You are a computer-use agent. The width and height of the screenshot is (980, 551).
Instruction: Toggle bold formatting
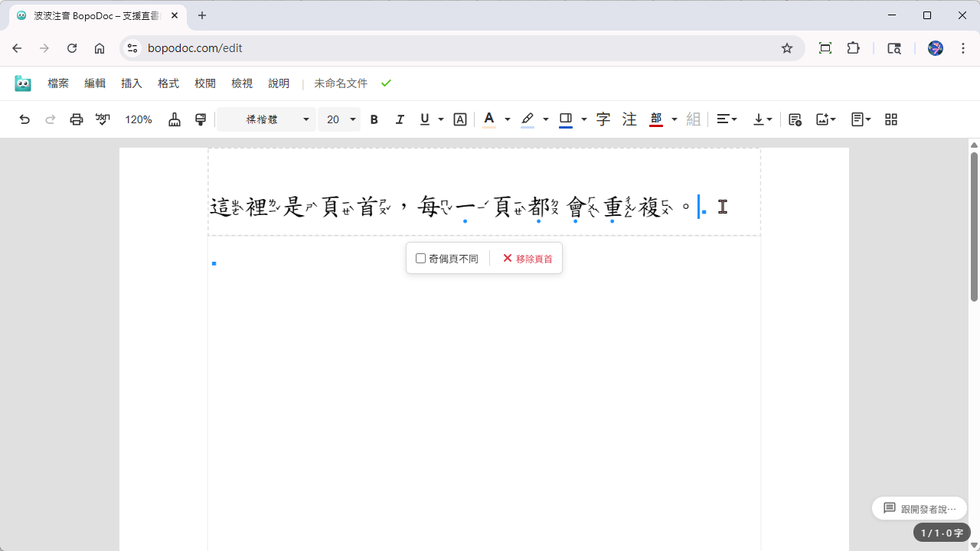coord(374,119)
